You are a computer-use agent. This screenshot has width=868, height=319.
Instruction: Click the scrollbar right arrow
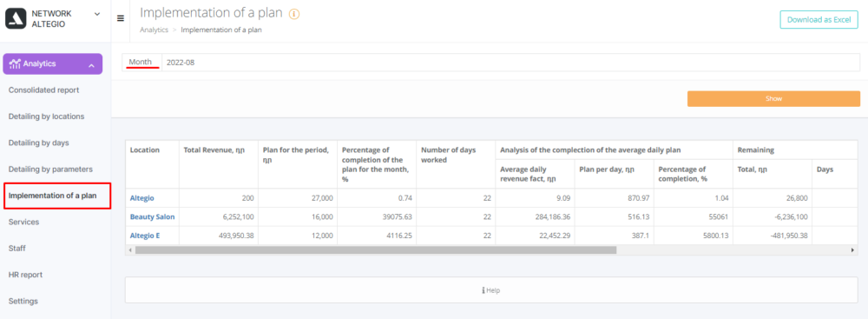tap(852, 250)
